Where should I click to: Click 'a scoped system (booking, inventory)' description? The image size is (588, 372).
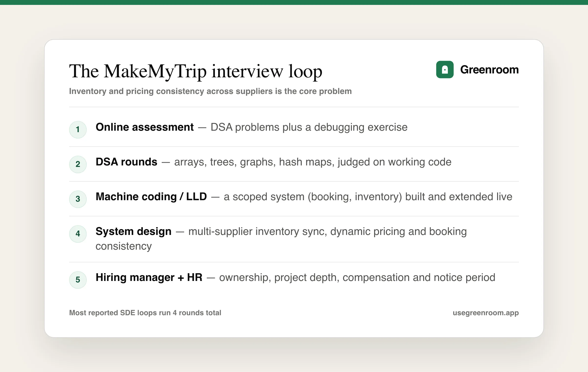pos(368,197)
